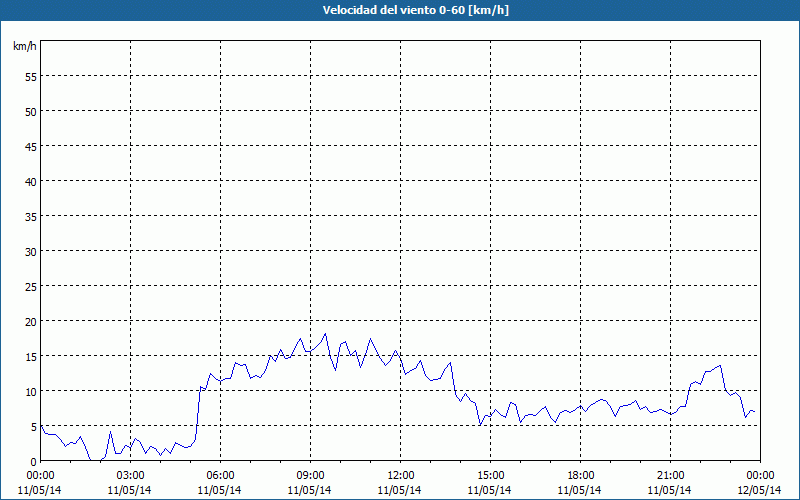Click the x-axis time label 06:00
This screenshot has height=500, width=800.
tap(220, 476)
